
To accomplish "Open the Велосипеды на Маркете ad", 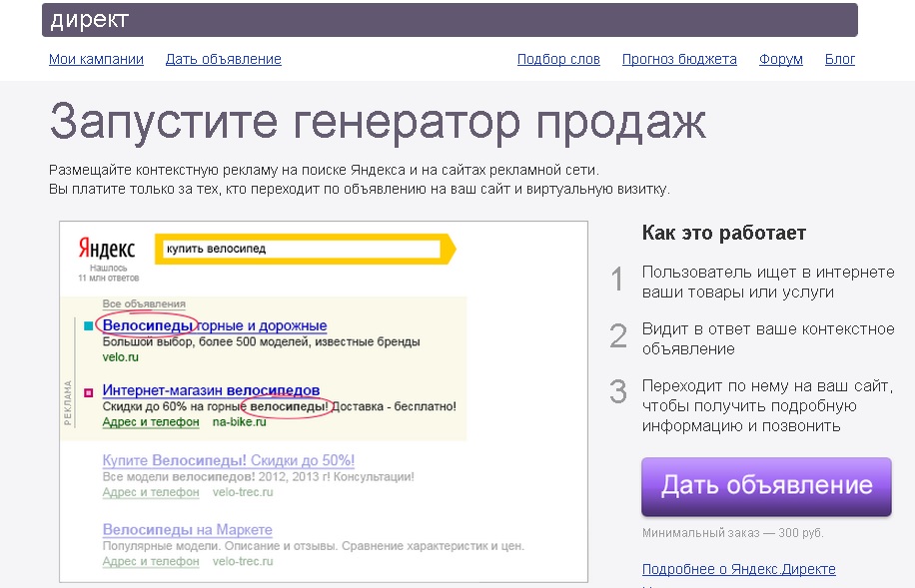I will click(188, 530).
